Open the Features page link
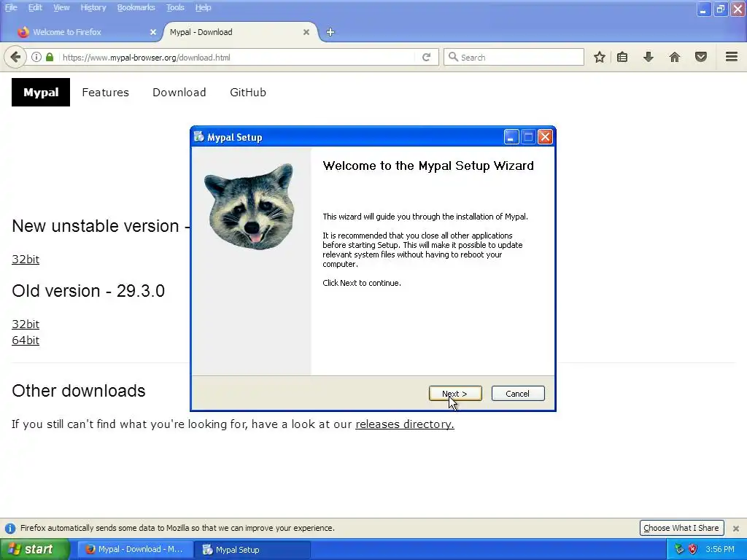 click(105, 93)
